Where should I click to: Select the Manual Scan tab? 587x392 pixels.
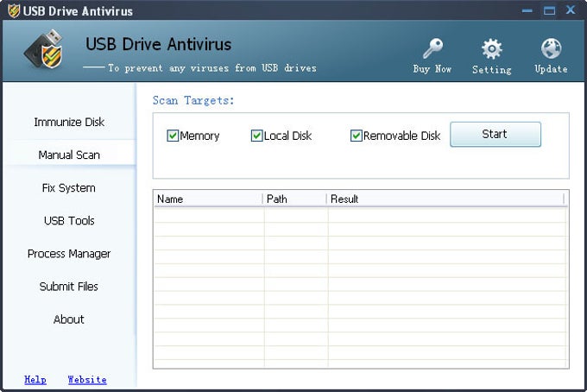[69, 155]
